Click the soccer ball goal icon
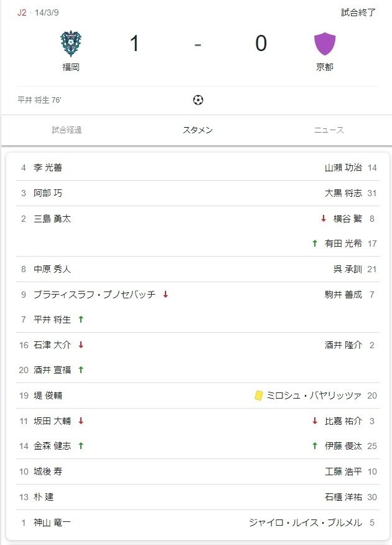 click(198, 100)
